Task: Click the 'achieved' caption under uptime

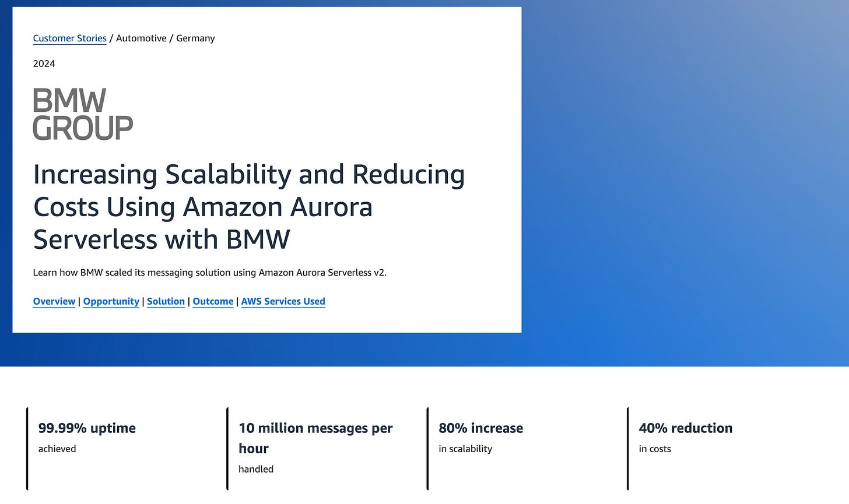Action: (57, 449)
